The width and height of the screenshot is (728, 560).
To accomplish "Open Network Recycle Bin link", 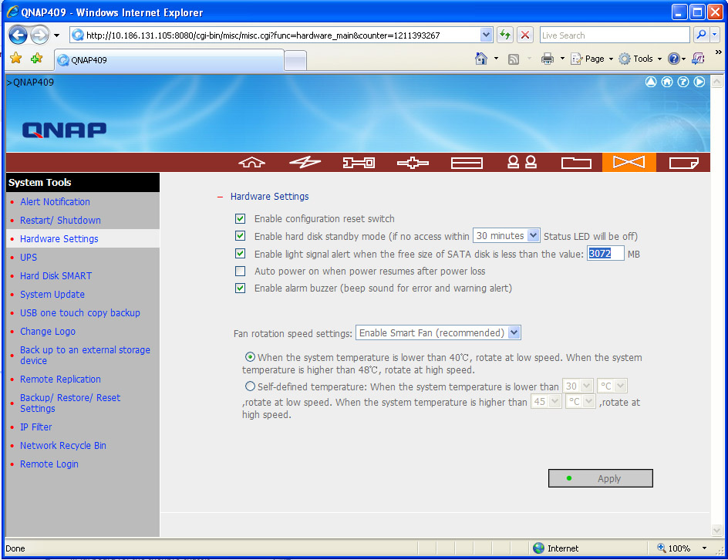I will pos(62,445).
